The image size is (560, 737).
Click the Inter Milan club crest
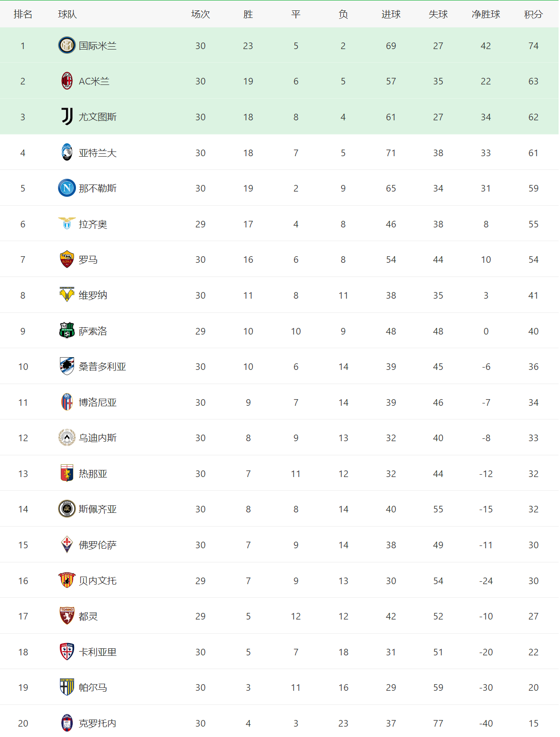67,45
